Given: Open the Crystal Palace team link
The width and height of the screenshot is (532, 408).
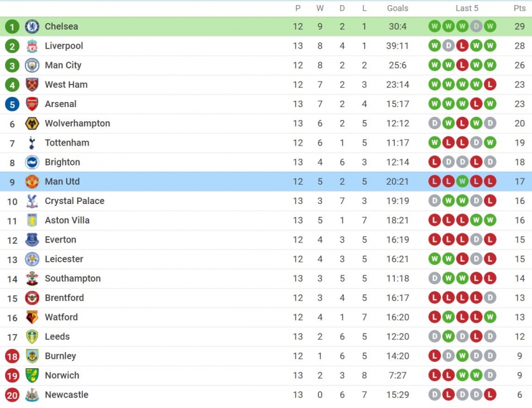Looking at the screenshot, I should (74, 201).
